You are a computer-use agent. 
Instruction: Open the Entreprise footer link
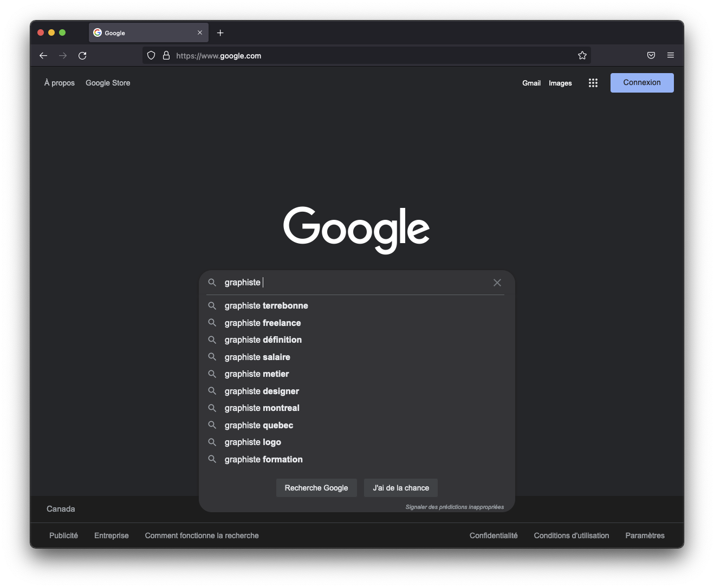click(112, 535)
